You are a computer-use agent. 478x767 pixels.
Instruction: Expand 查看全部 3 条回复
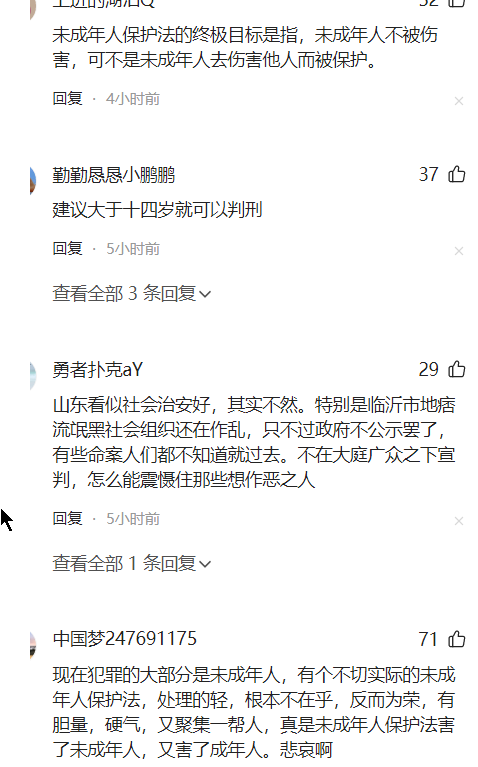pyautogui.click(x=131, y=293)
